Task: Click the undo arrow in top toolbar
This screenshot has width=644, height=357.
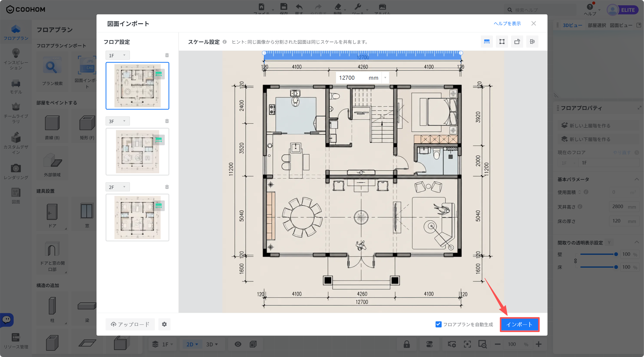Action: (299, 7)
